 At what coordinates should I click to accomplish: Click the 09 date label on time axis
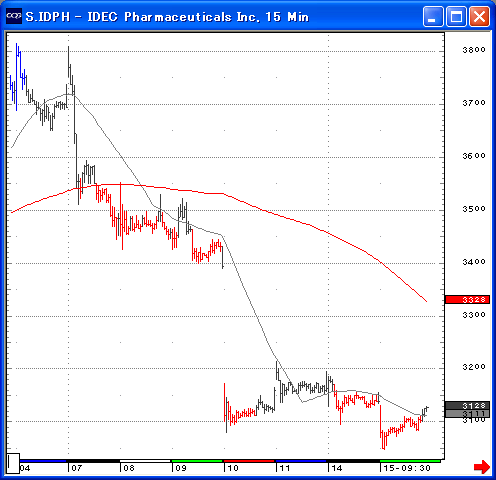click(181, 468)
